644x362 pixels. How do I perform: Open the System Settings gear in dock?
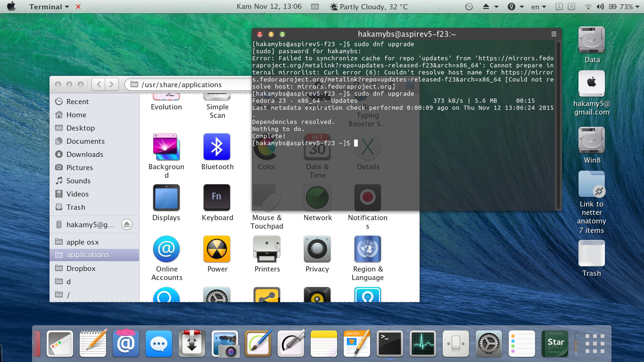489,343
